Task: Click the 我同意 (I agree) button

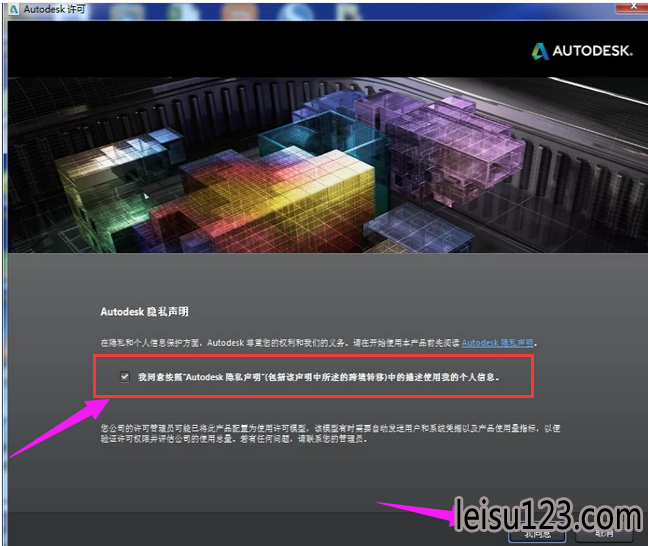Action: click(x=537, y=535)
